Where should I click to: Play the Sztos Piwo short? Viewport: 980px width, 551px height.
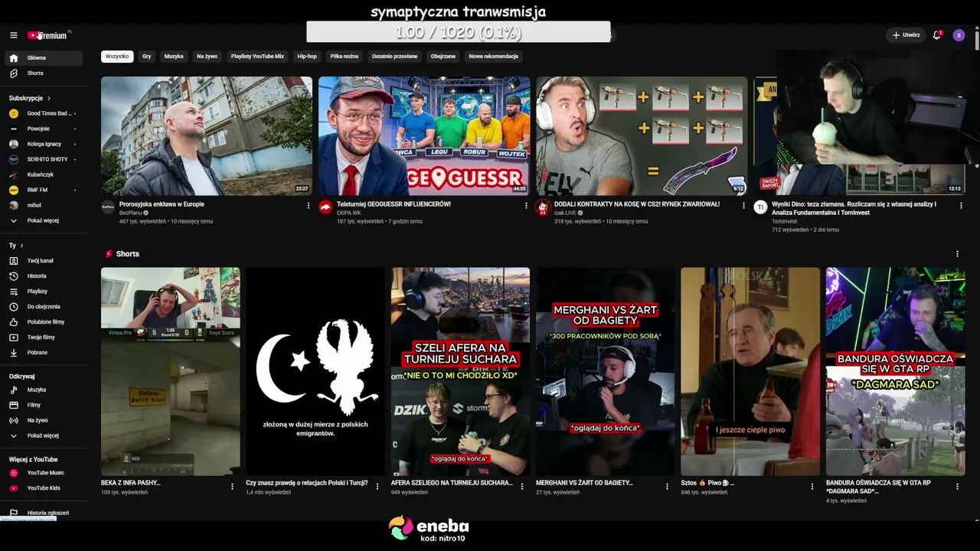click(750, 372)
